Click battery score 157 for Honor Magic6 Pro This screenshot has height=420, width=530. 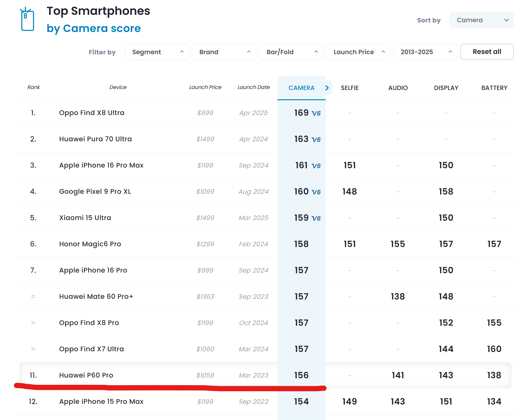tap(494, 244)
